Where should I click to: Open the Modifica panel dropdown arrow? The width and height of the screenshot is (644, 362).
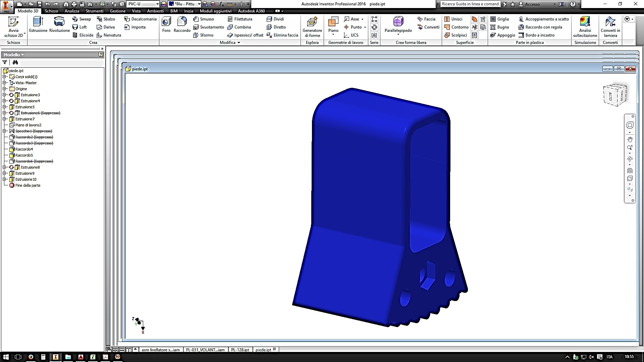(239, 43)
